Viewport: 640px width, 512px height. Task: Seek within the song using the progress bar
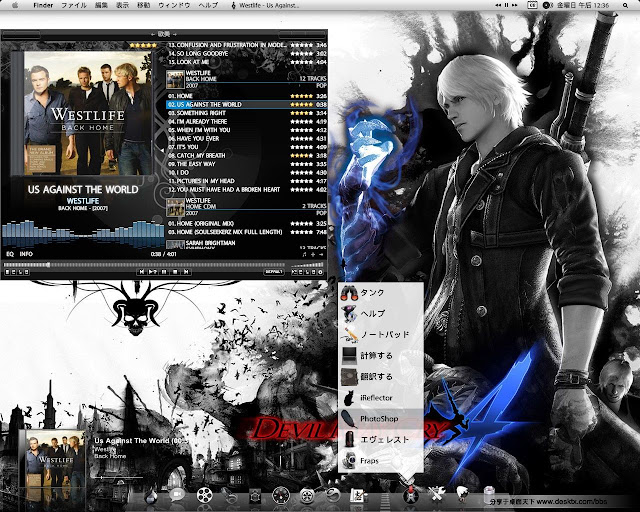click(143, 265)
